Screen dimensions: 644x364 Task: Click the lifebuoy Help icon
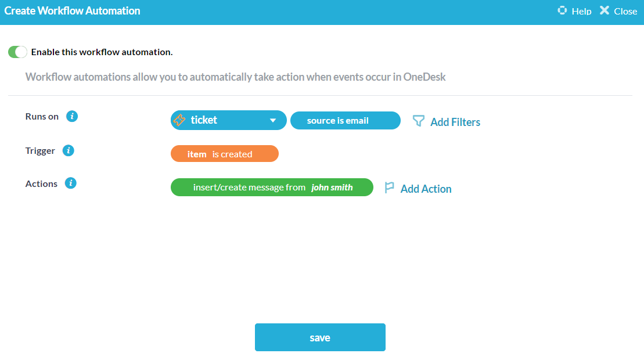click(x=562, y=10)
